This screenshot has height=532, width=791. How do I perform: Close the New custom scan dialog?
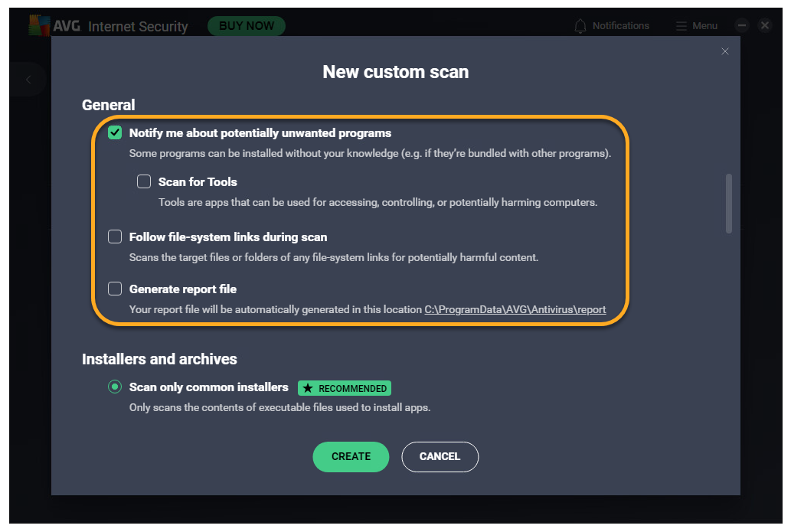[725, 51]
